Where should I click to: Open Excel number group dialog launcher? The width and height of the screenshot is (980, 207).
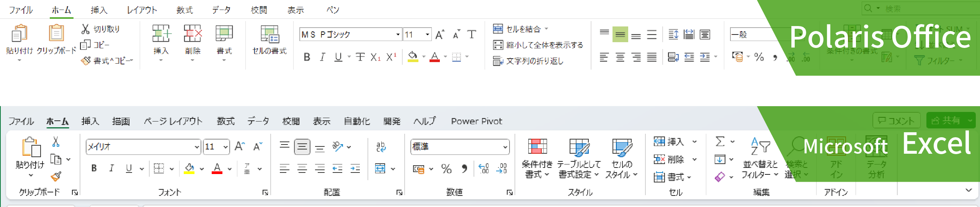[510, 192]
